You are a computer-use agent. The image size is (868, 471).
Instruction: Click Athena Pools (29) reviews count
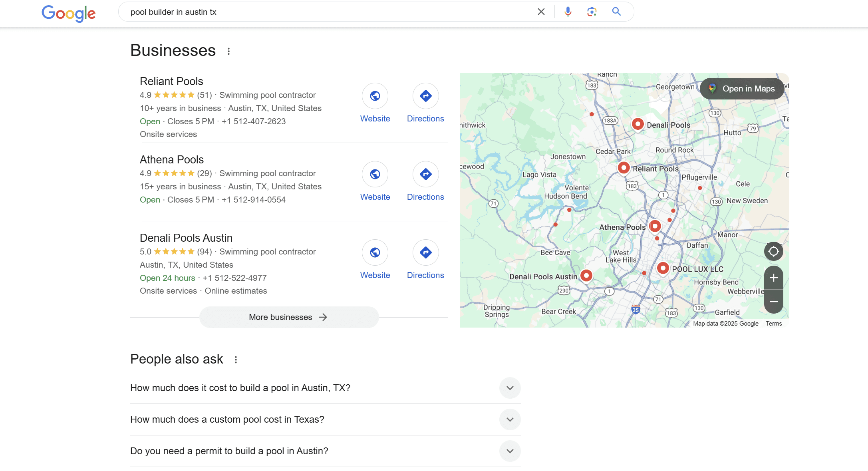click(205, 173)
